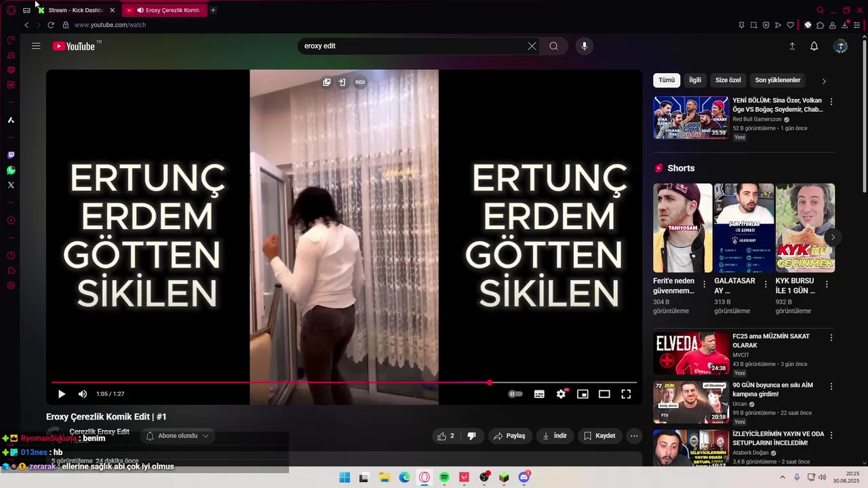Take a snapshot from browser toolbar
868x488 pixels.
click(x=753, y=25)
